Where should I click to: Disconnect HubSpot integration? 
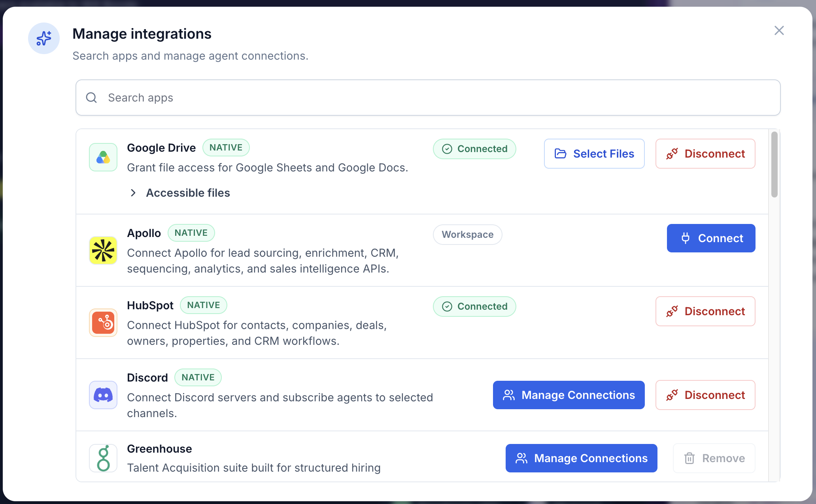[705, 311]
